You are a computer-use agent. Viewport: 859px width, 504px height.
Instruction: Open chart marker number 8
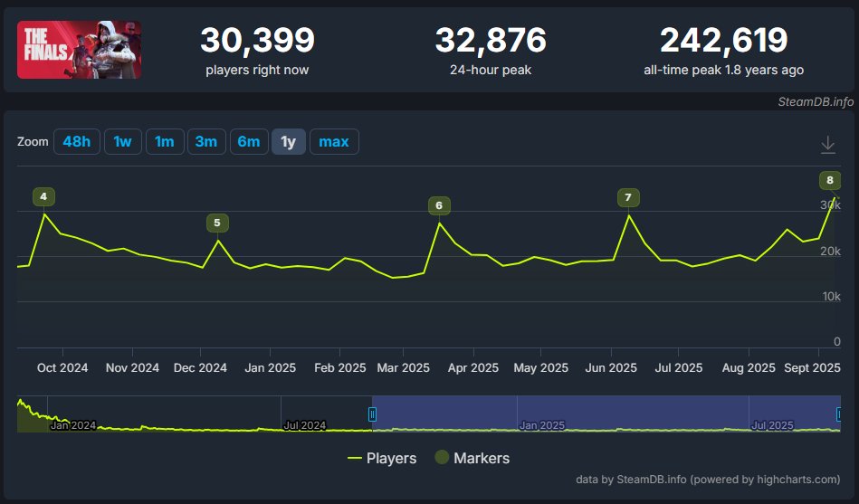[830, 180]
